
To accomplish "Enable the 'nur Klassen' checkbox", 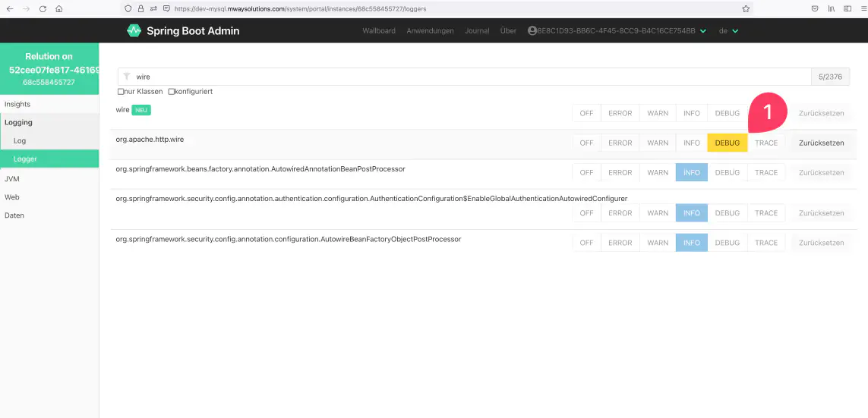I will click(122, 92).
